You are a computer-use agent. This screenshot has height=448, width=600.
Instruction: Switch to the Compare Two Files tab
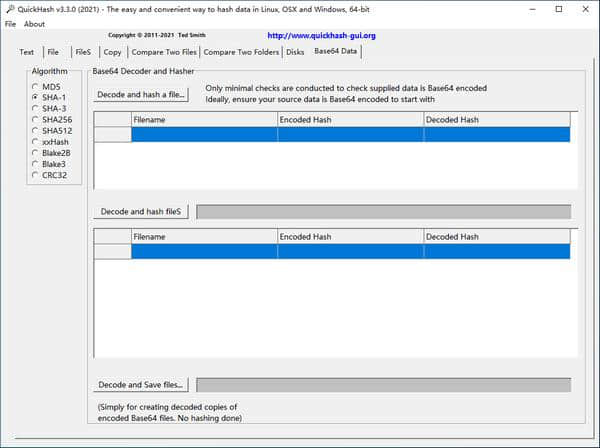pyautogui.click(x=164, y=52)
